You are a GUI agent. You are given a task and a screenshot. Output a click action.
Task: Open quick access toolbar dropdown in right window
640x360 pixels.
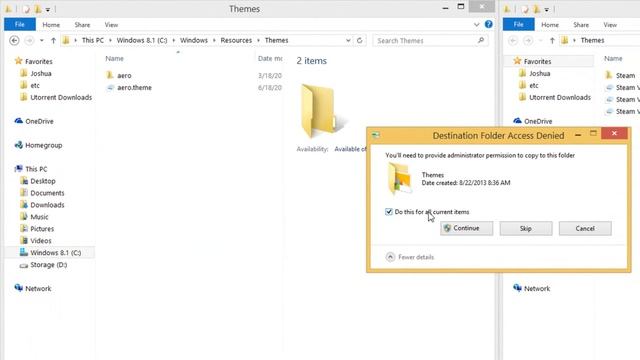(x=547, y=9)
